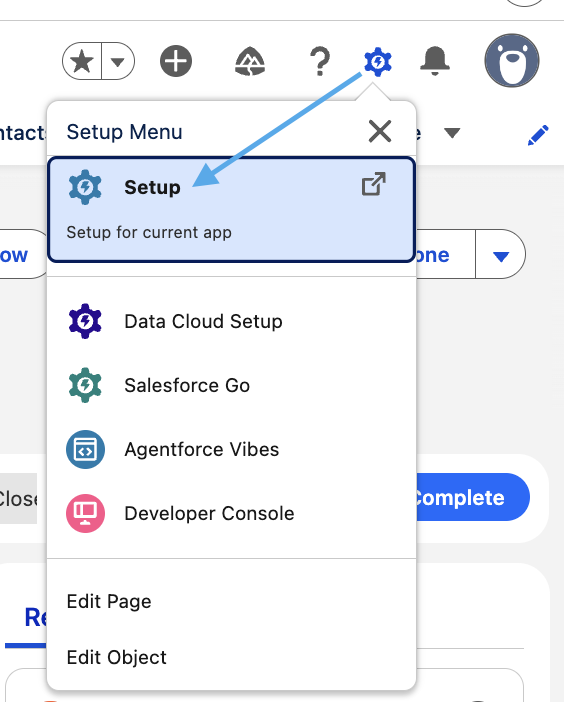Open the Notifications bell

pyautogui.click(x=435, y=61)
